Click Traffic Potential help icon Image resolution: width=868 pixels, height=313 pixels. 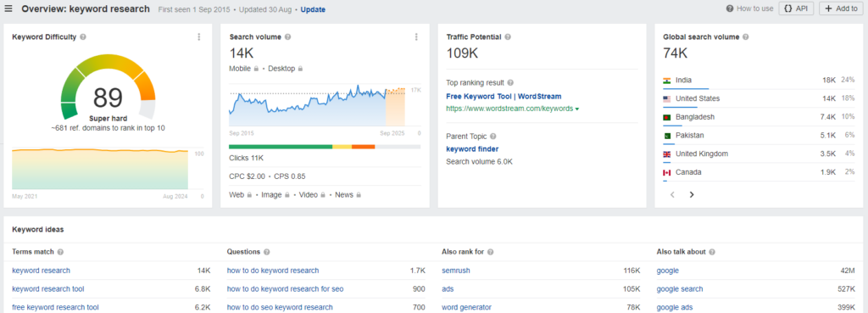pos(508,37)
